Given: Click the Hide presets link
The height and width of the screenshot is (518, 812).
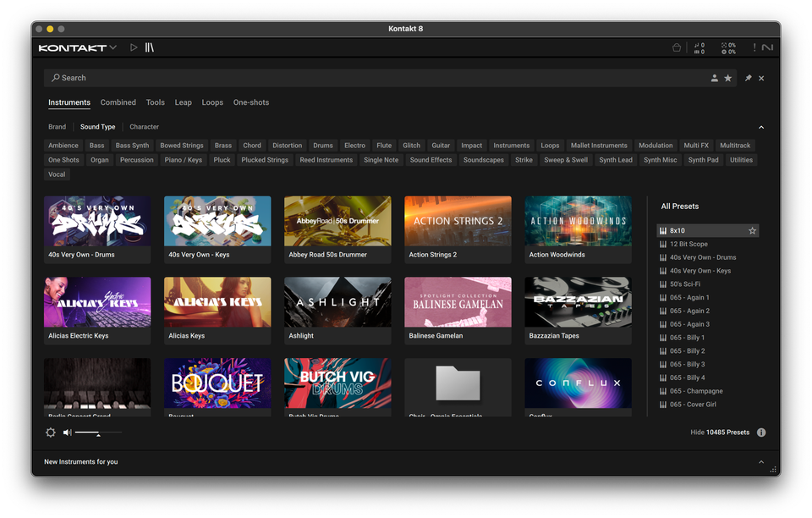Looking at the screenshot, I should point(699,432).
